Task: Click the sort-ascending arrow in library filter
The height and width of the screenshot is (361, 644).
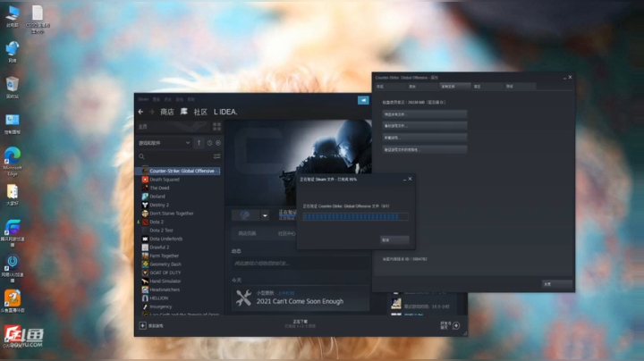Action: coord(199,143)
